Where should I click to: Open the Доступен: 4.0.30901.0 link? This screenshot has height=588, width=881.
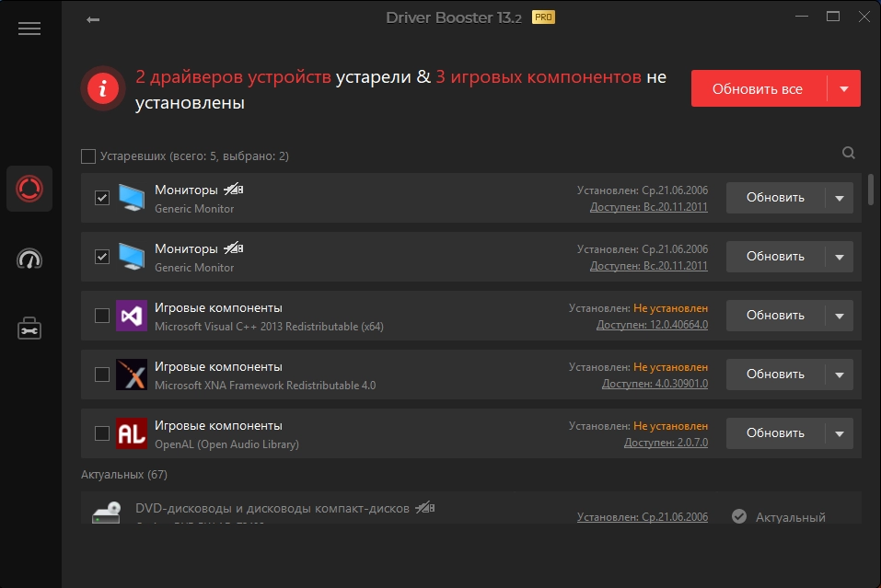point(655,384)
